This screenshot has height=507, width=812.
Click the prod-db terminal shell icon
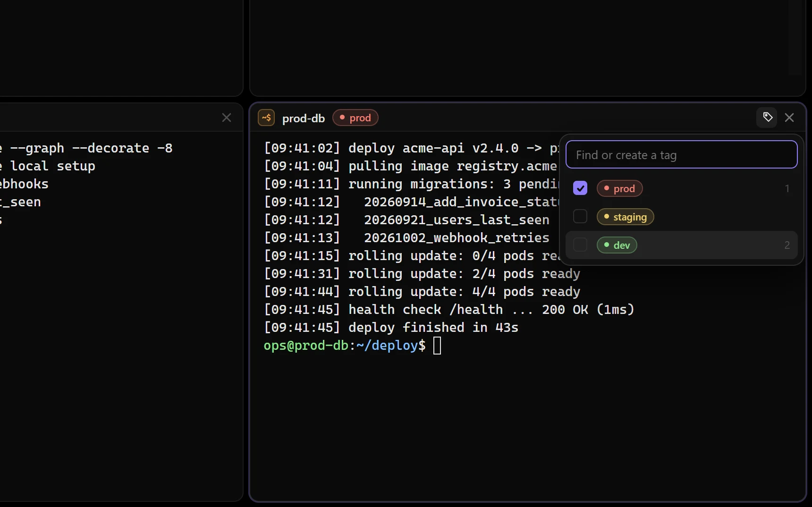(x=266, y=118)
